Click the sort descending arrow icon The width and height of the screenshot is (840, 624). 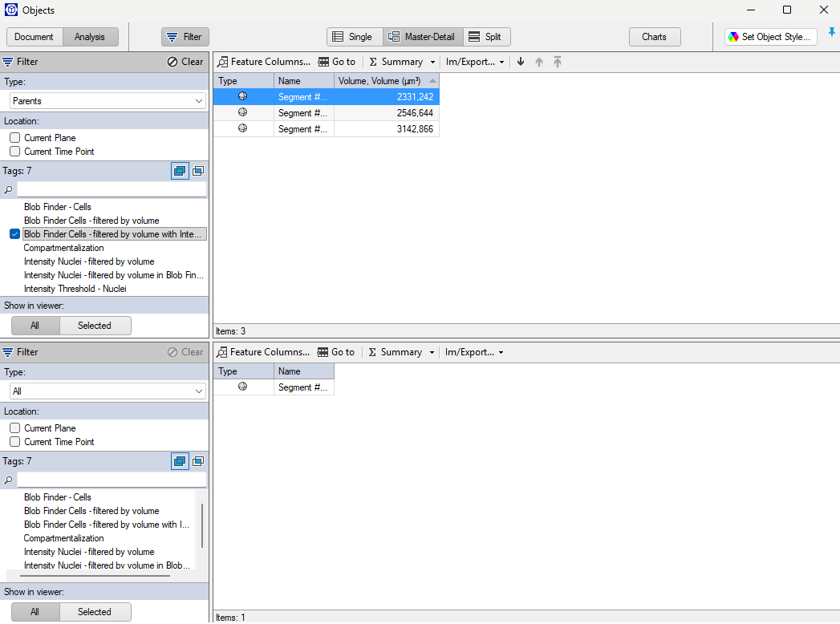pos(520,61)
